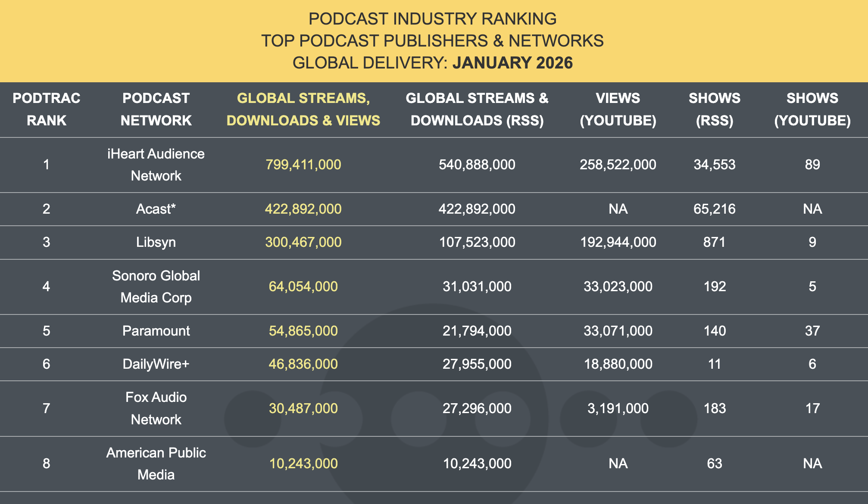Click the DailyWire+ network name

[156, 364]
